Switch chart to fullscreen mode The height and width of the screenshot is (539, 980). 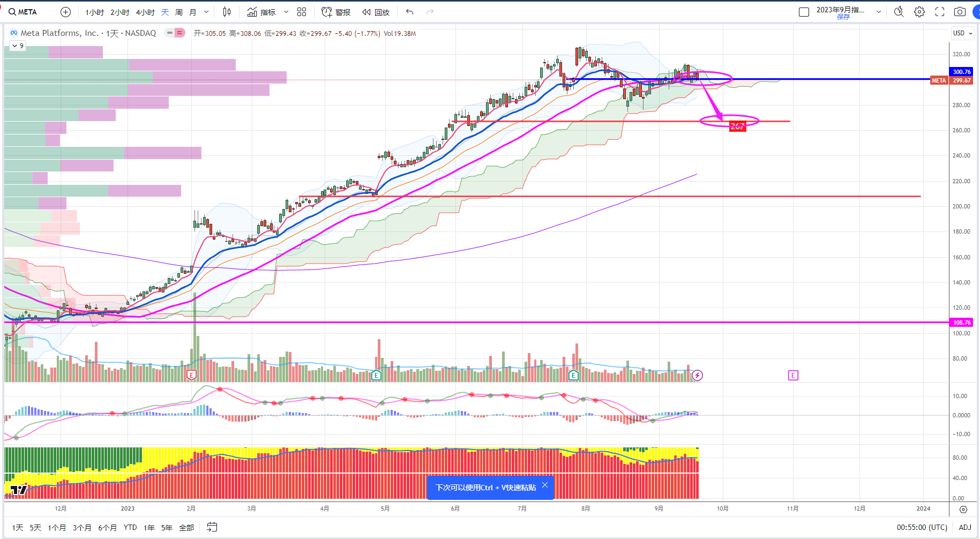click(940, 12)
